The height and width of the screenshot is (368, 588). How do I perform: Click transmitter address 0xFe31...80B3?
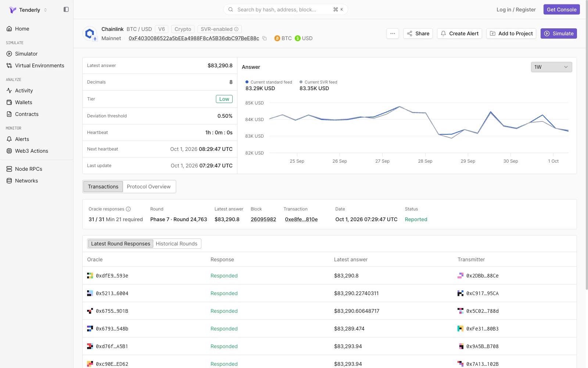click(x=483, y=329)
